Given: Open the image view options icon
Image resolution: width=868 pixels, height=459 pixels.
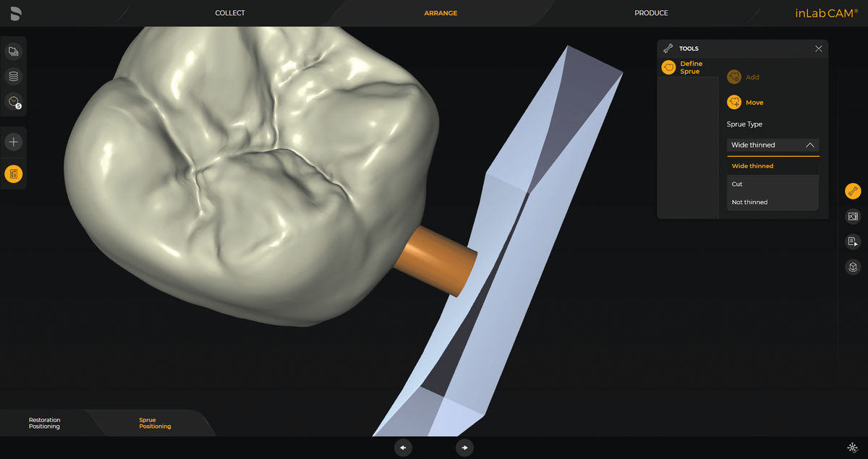Looking at the screenshot, I should (x=853, y=216).
